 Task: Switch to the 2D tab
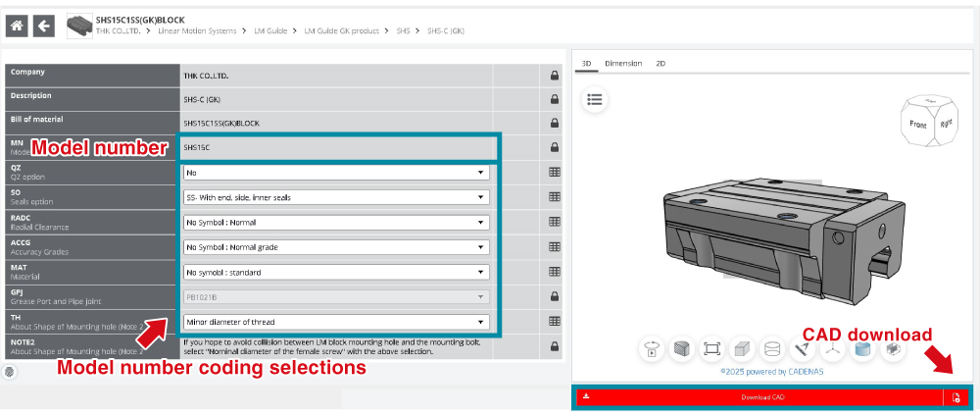point(660,63)
